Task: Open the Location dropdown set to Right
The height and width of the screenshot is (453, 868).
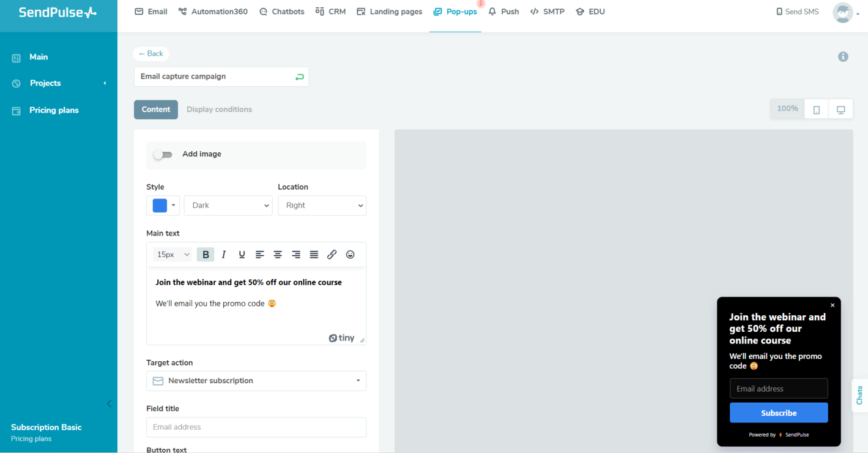Action: pyautogui.click(x=322, y=206)
